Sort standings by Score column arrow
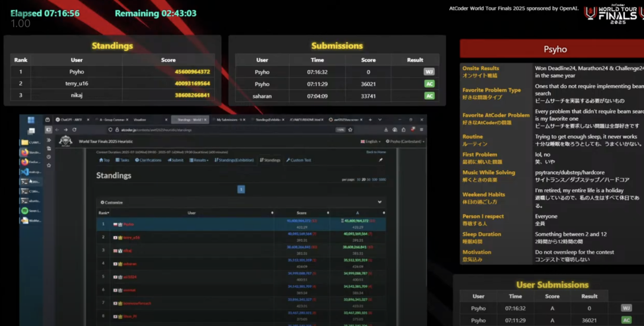The width and height of the screenshot is (644, 326). (x=328, y=213)
